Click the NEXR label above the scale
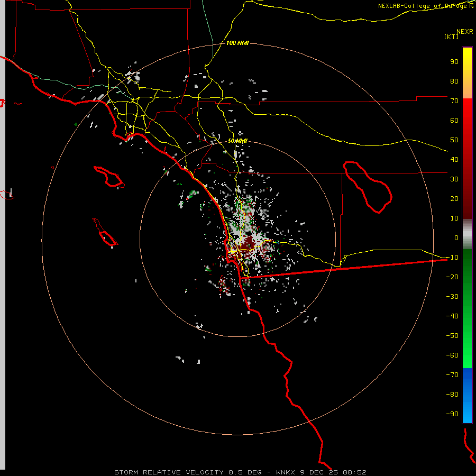The height and width of the screenshot is (476, 476). pos(465,31)
